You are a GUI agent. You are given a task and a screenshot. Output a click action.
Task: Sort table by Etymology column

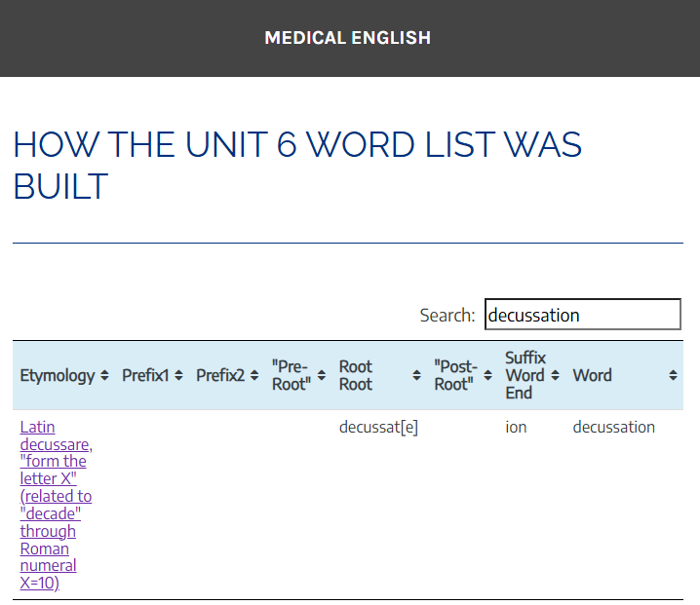(x=63, y=375)
